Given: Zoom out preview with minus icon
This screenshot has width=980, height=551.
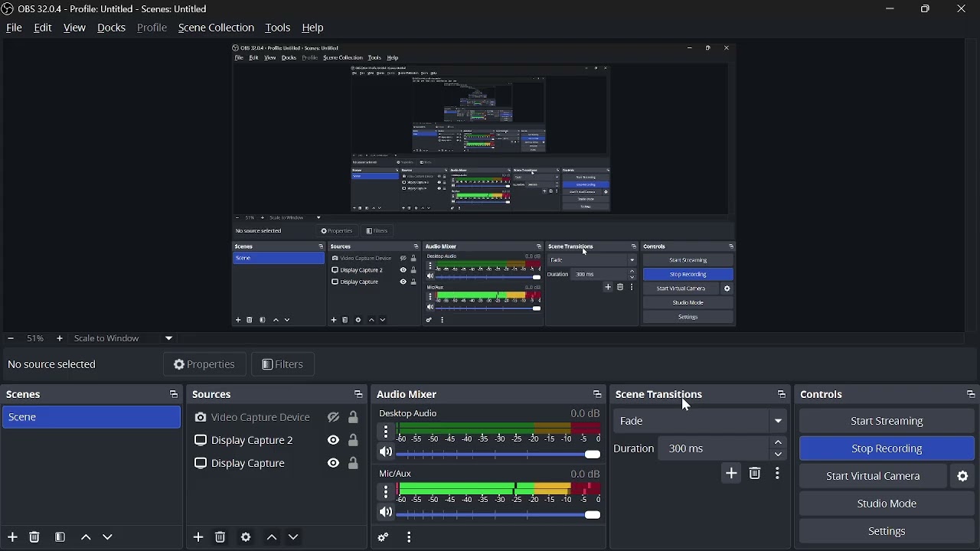Looking at the screenshot, I should 11,338.
